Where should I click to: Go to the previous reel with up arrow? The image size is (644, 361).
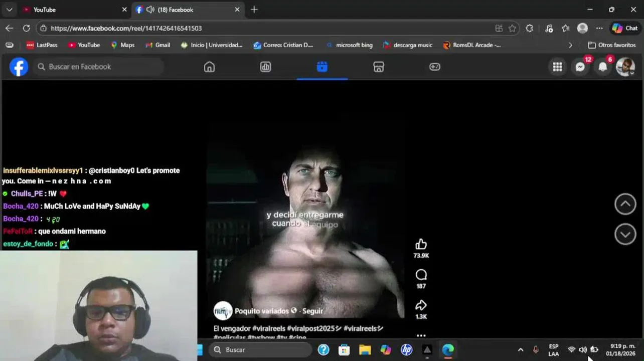tap(625, 204)
